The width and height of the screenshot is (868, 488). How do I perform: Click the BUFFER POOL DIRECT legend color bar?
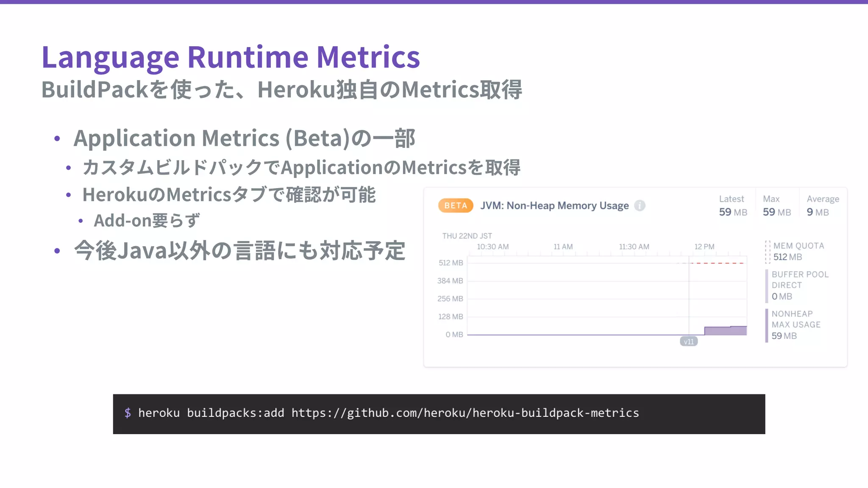click(767, 286)
